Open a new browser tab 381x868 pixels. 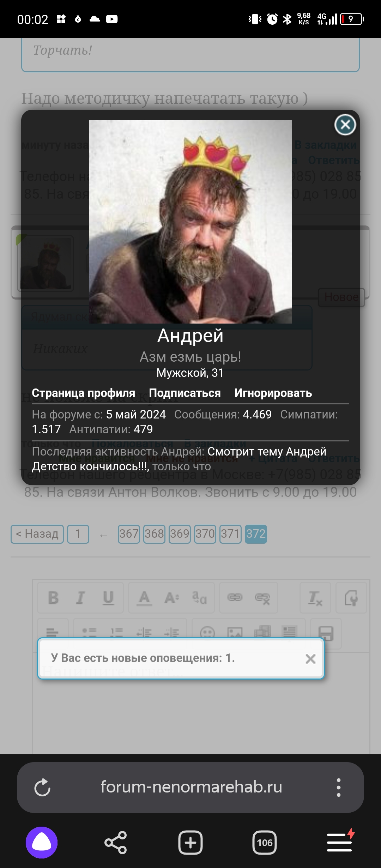[x=190, y=843]
